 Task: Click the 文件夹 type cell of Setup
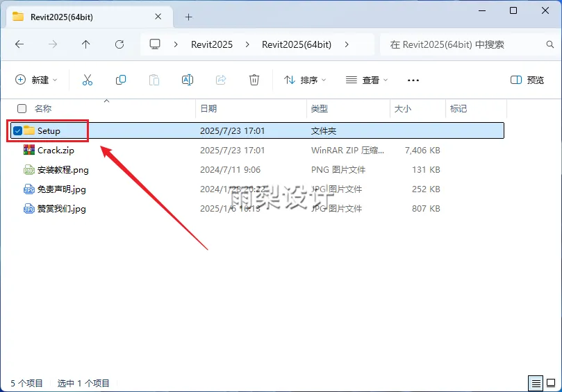click(323, 130)
